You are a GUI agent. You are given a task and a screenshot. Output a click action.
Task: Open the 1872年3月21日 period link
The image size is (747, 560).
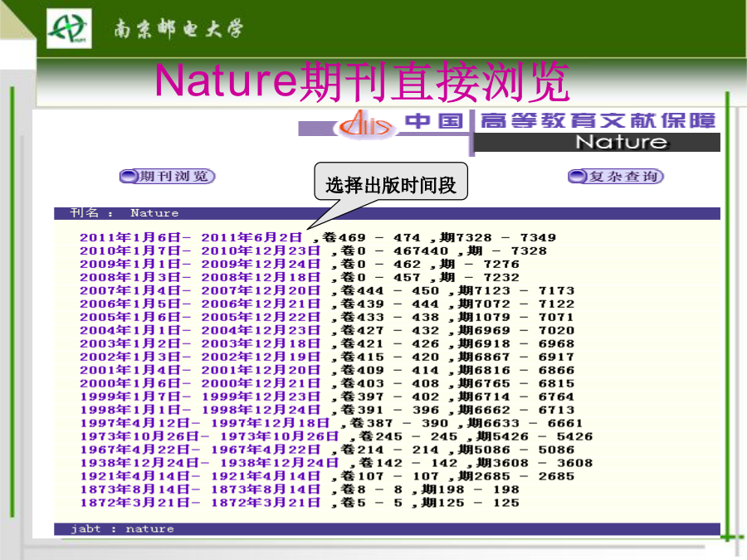[200, 503]
